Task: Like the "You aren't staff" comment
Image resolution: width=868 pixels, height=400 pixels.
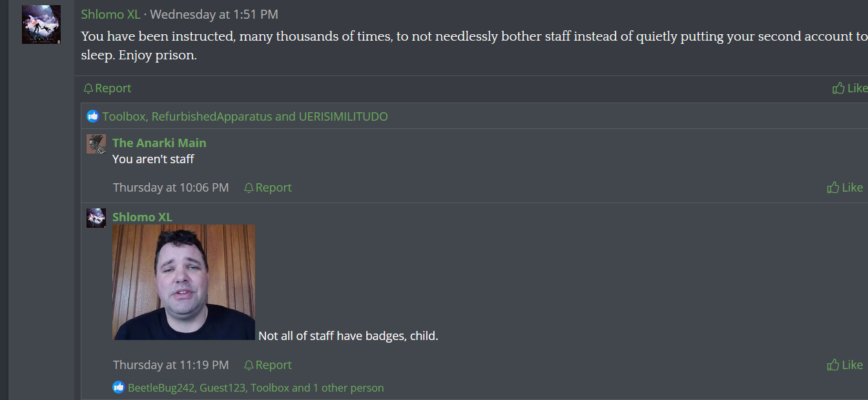Action: click(x=845, y=188)
